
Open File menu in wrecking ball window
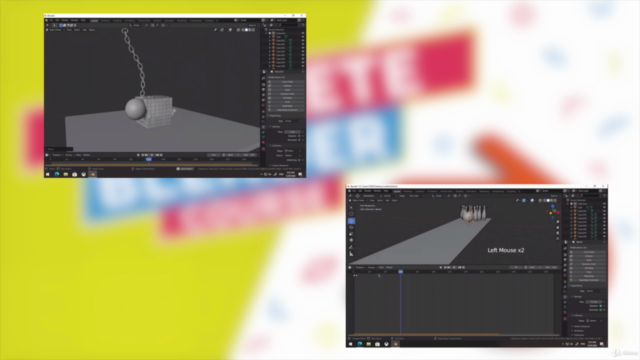point(51,20)
